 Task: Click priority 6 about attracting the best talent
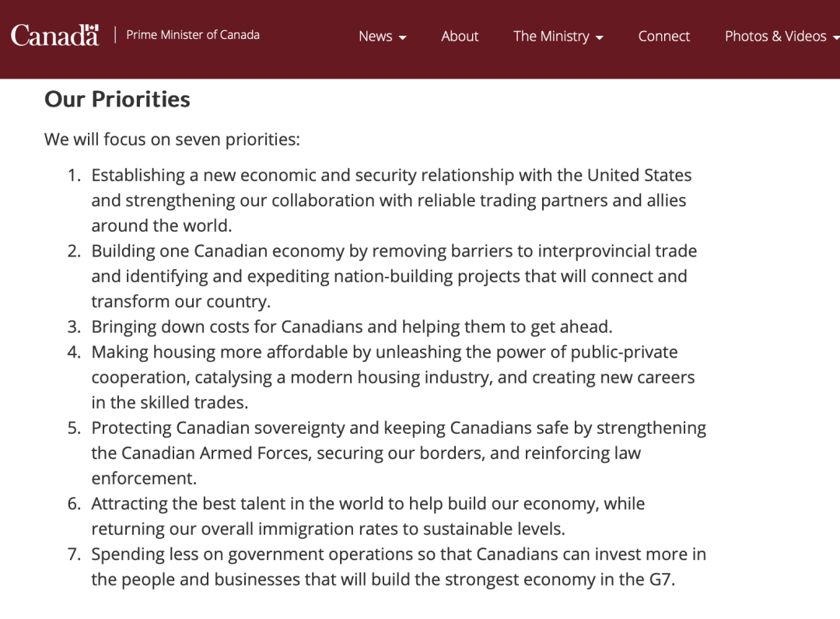coord(368,516)
